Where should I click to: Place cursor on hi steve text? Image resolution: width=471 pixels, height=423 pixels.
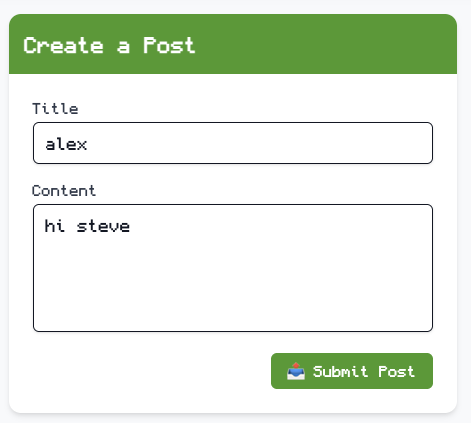87,226
